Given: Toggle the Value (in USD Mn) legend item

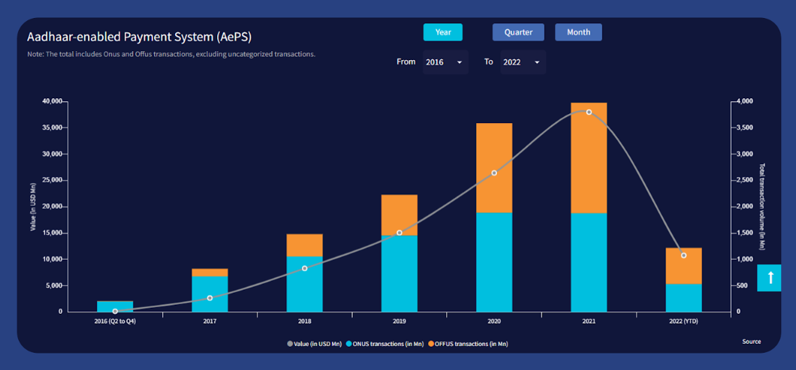Looking at the screenshot, I should click(x=315, y=344).
